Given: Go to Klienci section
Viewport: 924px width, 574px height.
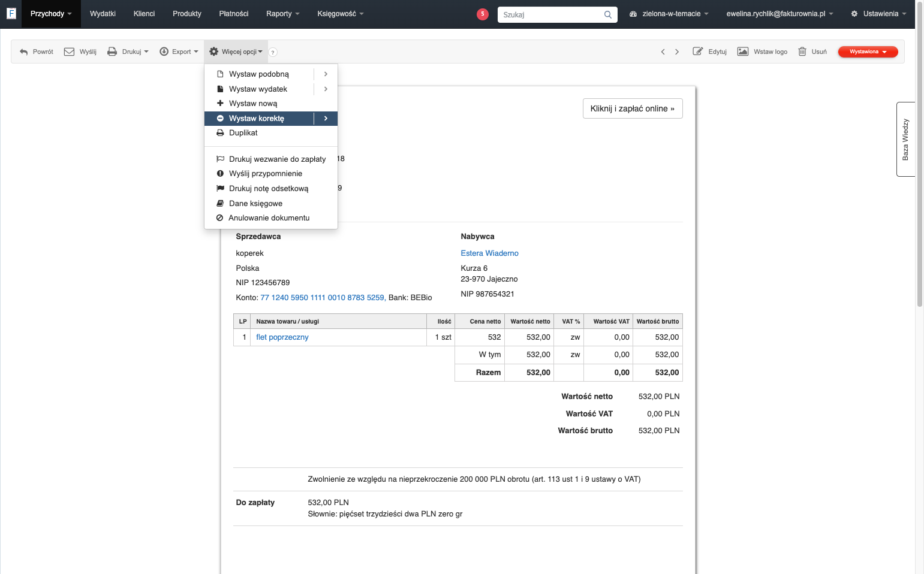Looking at the screenshot, I should click(144, 14).
